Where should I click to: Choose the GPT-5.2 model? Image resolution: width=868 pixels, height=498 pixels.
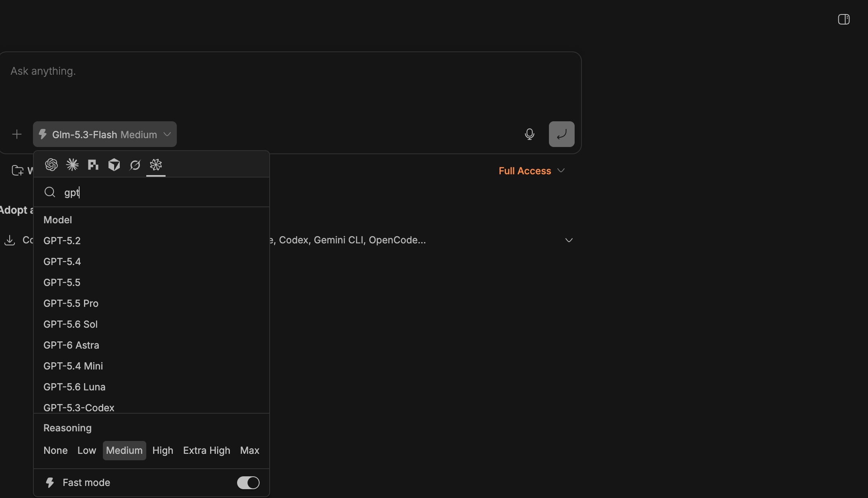pyautogui.click(x=151, y=241)
